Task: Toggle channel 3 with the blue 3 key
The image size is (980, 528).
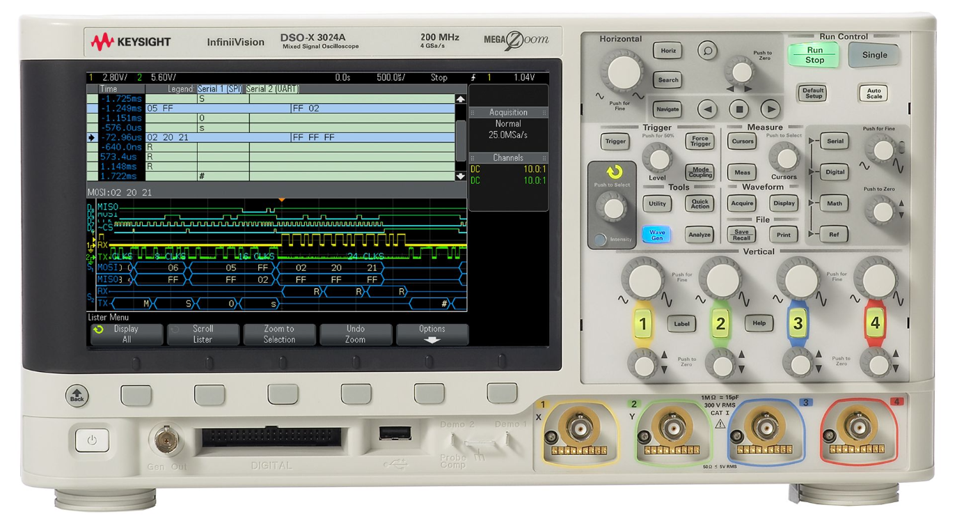Action: 798,324
